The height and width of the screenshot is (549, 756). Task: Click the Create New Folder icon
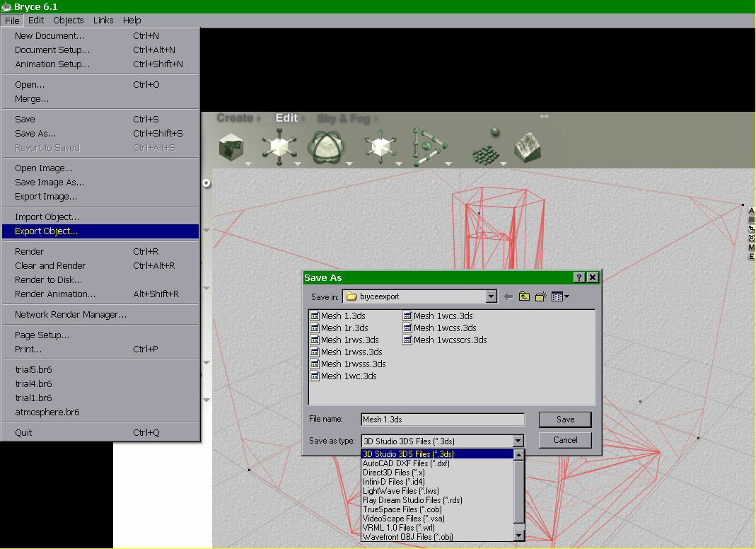541,297
